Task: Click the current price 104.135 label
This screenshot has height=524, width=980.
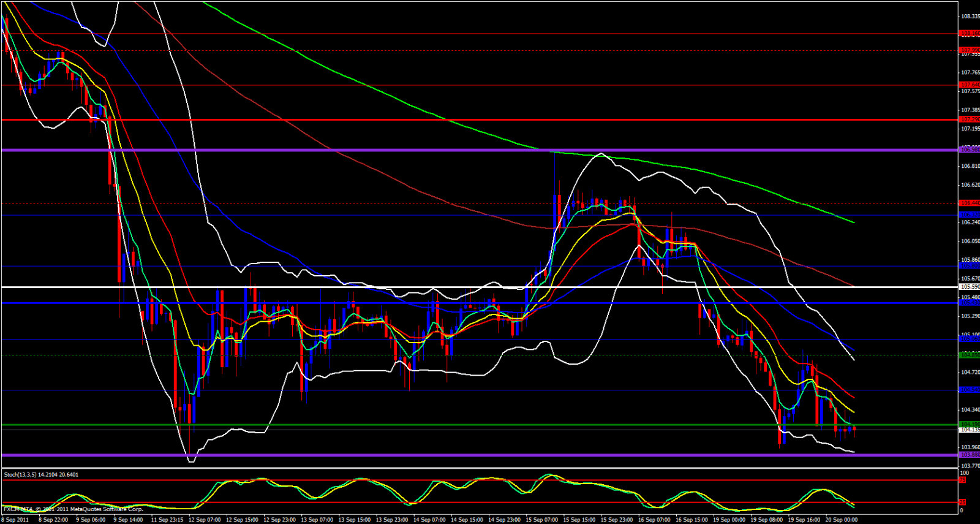Action: pyautogui.click(x=970, y=430)
